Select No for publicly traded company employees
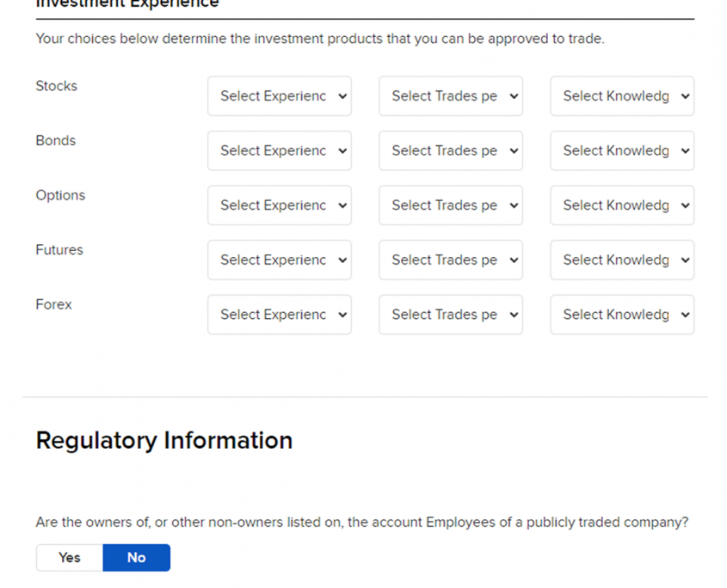The image size is (727, 588). click(136, 558)
